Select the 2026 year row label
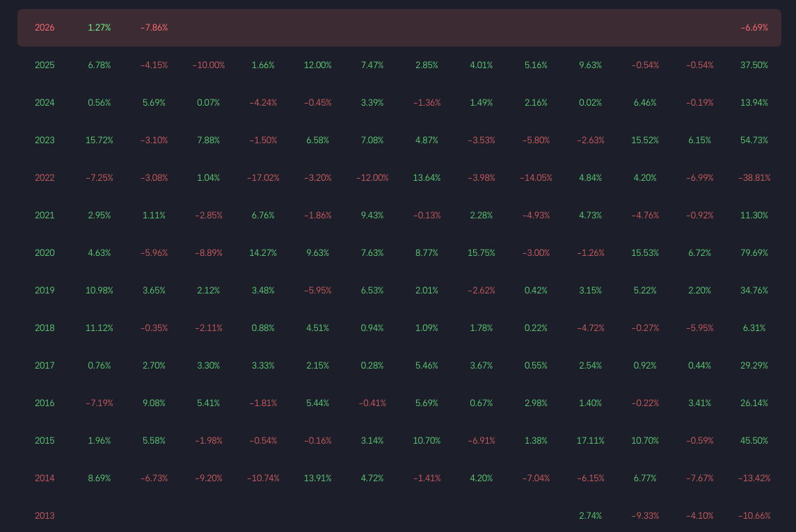 point(45,28)
